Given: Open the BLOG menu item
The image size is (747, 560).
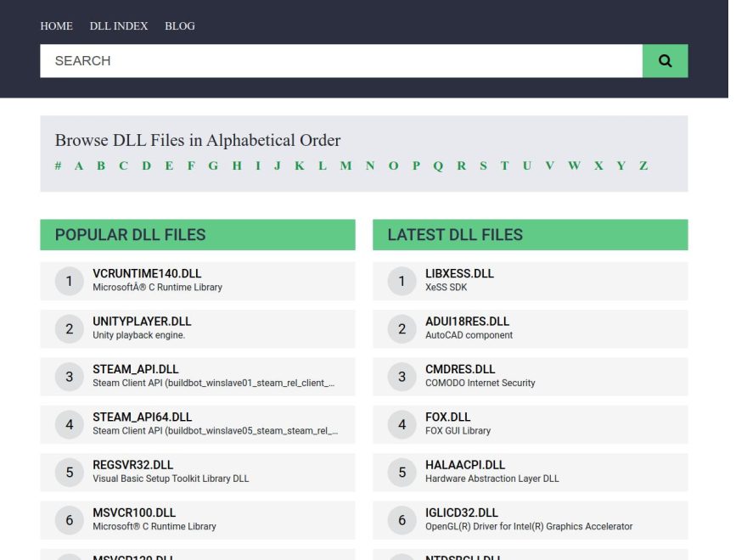Looking at the screenshot, I should (x=180, y=26).
